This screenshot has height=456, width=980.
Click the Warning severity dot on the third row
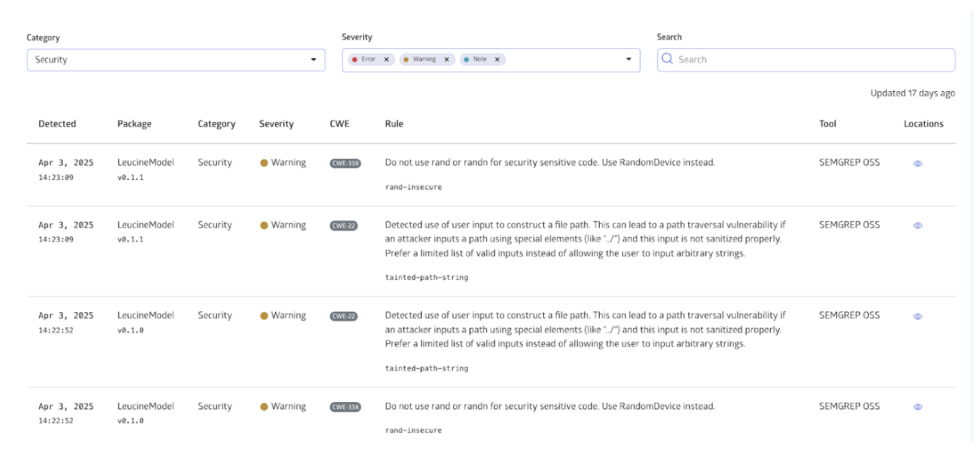click(264, 315)
